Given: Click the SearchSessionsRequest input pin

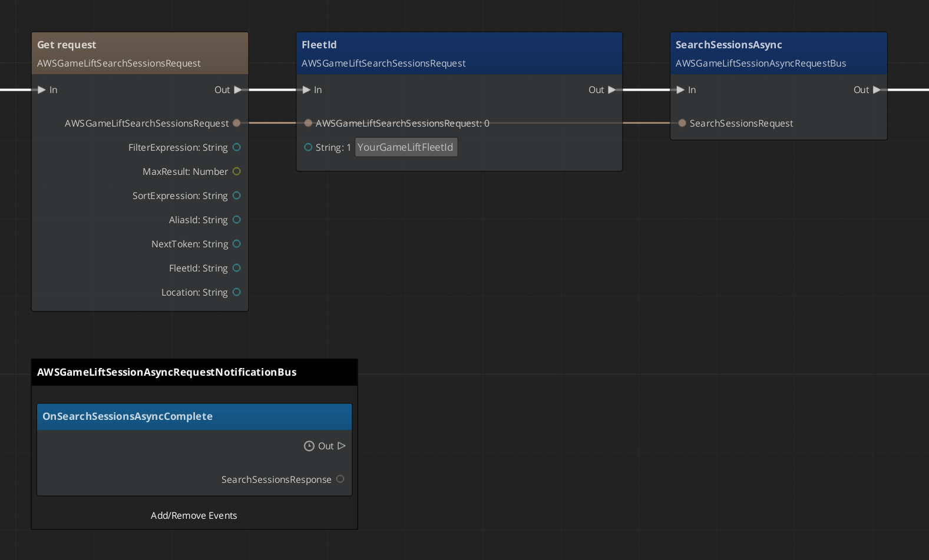Looking at the screenshot, I should tap(682, 123).
